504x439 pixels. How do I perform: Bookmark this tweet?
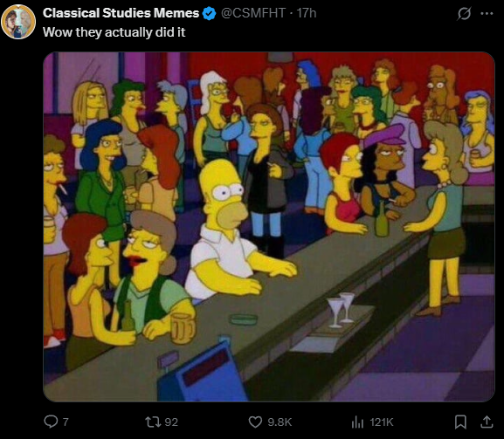coord(460,422)
